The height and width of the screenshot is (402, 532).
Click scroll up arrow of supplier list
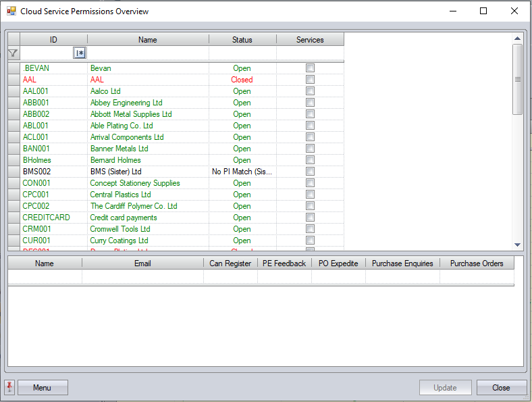(518, 39)
